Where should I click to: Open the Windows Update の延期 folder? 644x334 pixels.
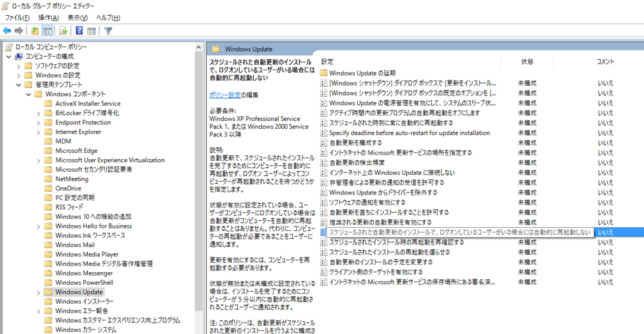click(x=362, y=73)
